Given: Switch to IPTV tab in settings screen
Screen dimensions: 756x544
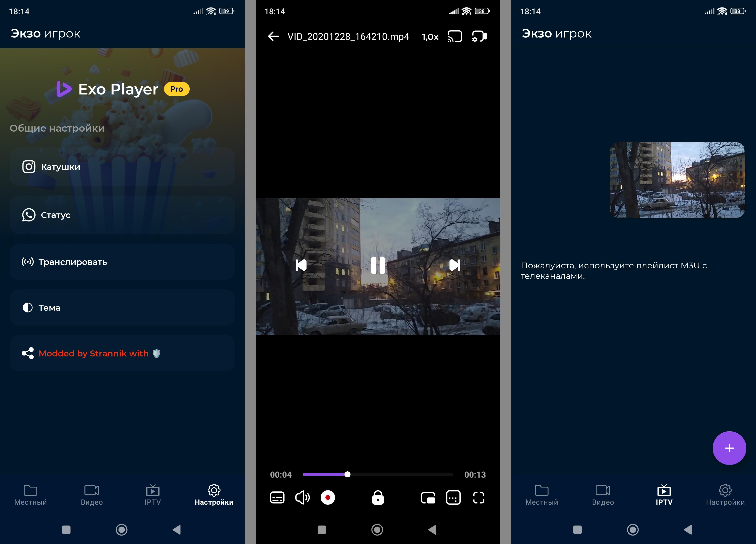Looking at the screenshot, I should (153, 495).
